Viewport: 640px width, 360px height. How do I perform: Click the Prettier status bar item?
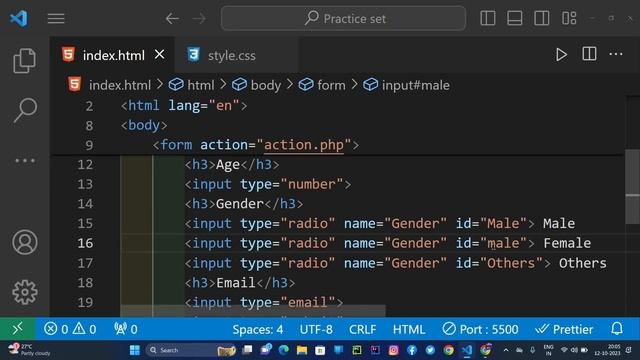[x=564, y=329]
